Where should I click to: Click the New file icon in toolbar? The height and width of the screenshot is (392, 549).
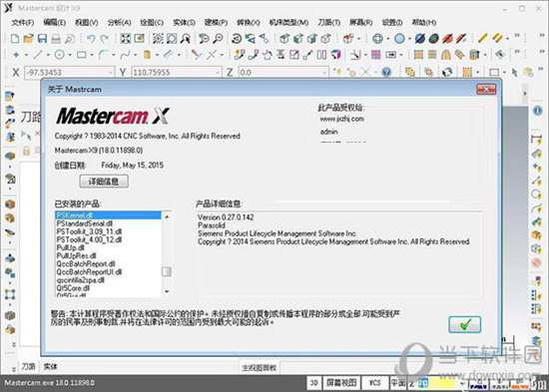(15, 38)
